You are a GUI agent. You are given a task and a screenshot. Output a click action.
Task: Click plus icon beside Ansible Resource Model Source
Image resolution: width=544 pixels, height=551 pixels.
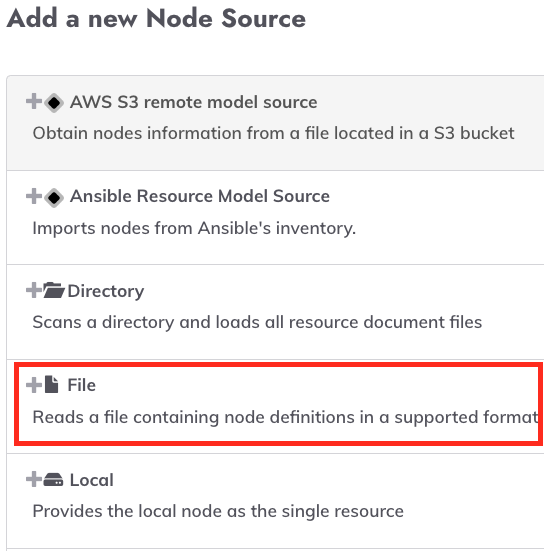click(34, 196)
